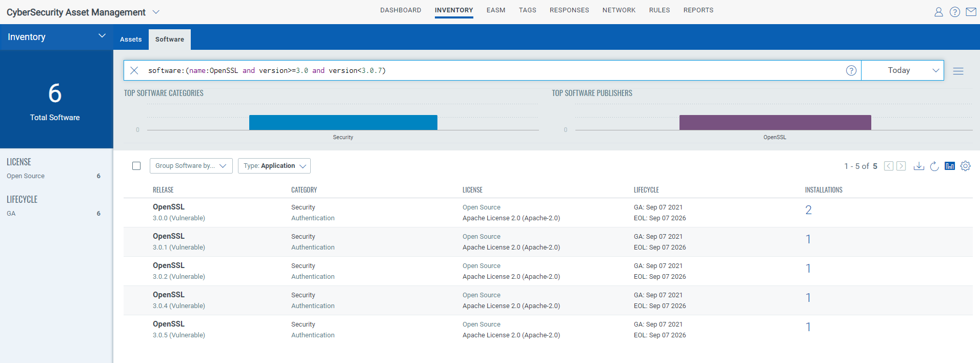Viewport: 980px width, 363px height.
Task: Sort by the LICENSE column header
Action: tap(472, 190)
